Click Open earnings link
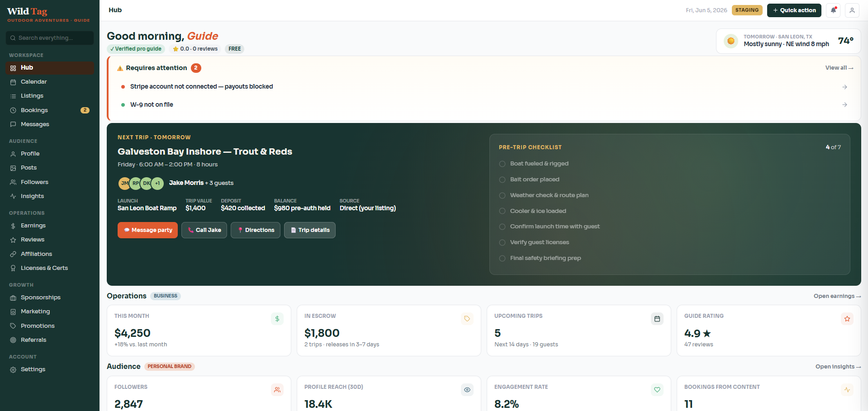Image resolution: width=868 pixels, height=411 pixels. pyautogui.click(x=837, y=296)
